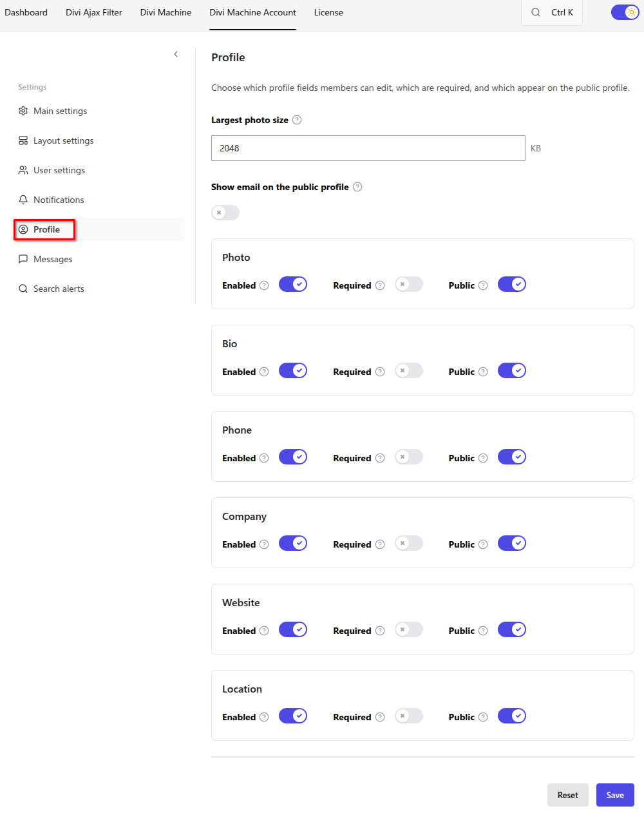This screenshot has width=644, height=813.
Task: Click Photo Enabled help icon
Action: 264,285
